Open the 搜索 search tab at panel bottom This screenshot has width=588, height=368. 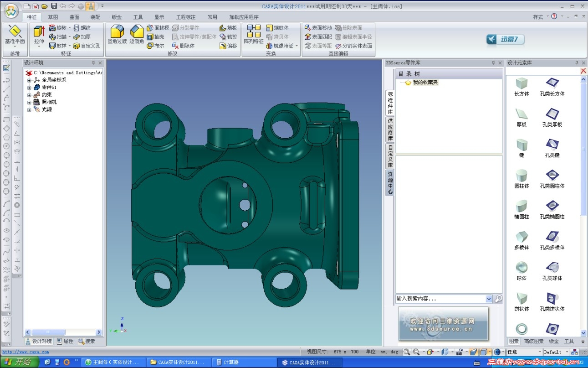click(x=87, y=341)
